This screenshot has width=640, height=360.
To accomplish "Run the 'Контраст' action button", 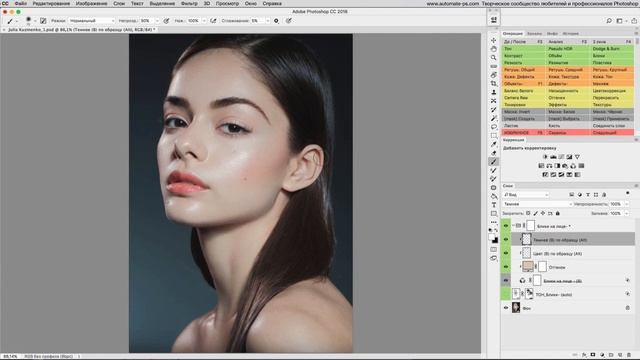I will click(x=523, y=56).
